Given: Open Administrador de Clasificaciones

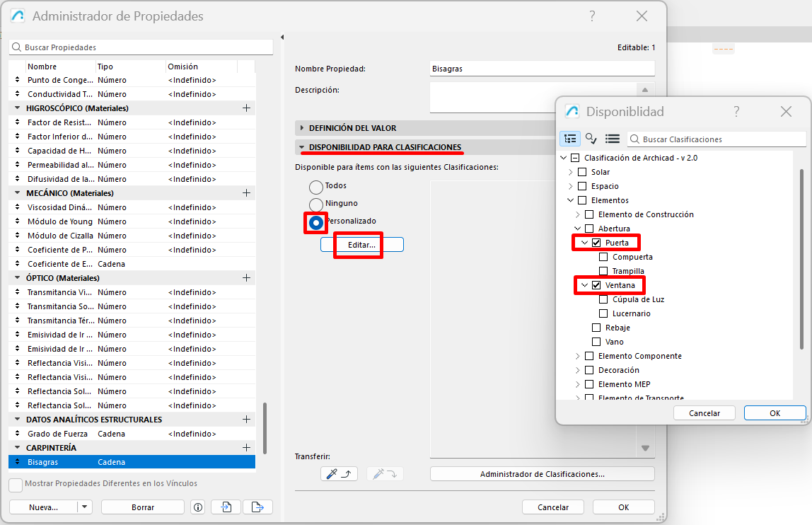Looking at the screenshot, I should coord(542,474).
